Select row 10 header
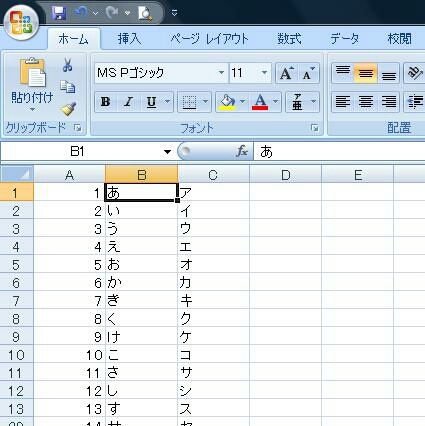The width and height of the screenshot is (425, 426). [16, 355]
